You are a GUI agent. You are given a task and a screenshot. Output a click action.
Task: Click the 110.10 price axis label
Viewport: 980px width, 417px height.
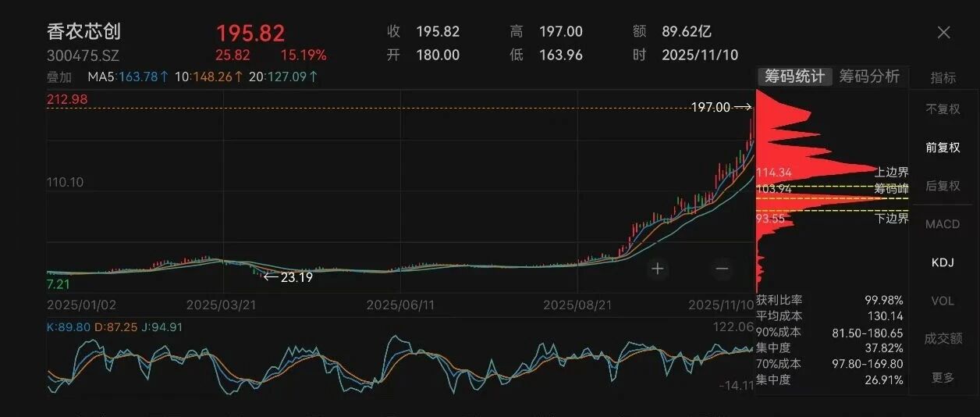[x=66, y=182]
